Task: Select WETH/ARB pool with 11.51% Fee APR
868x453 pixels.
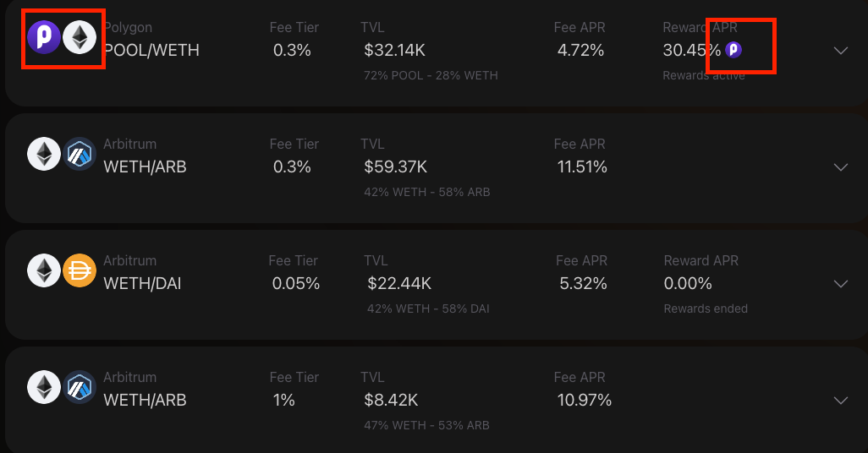Action: tap(145, 166)
